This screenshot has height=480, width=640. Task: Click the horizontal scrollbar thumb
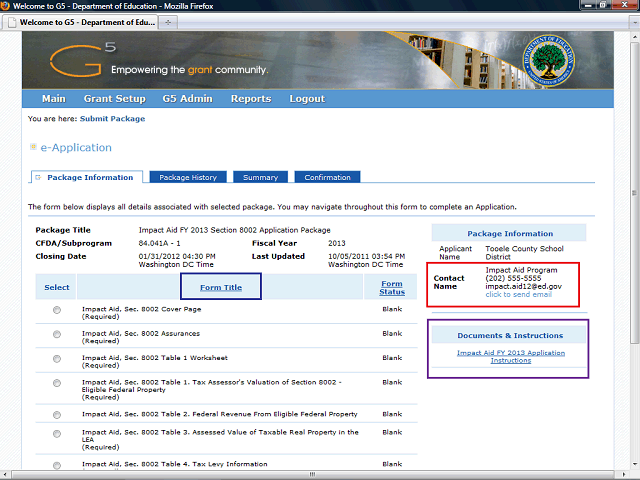pyautogui.click(x=312, y=474)
